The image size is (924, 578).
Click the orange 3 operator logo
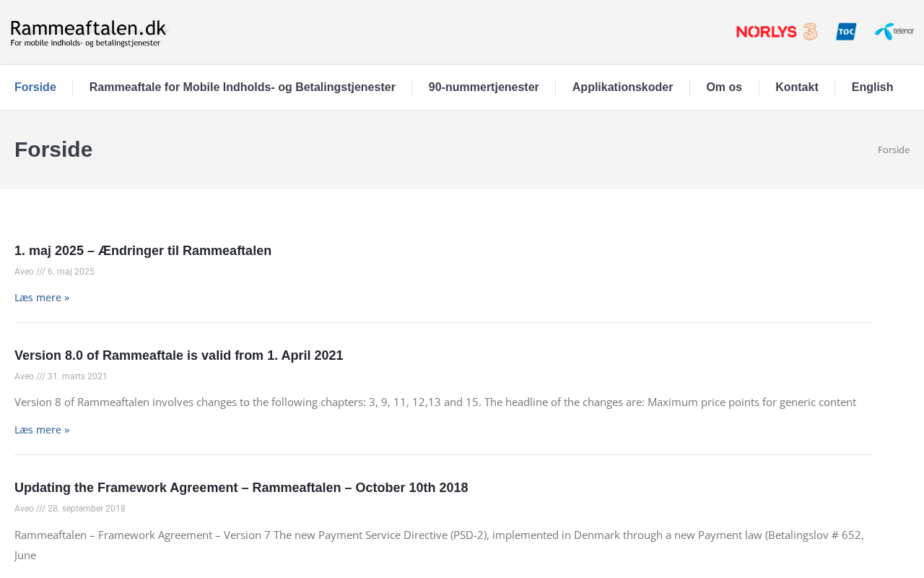(810, 32)
